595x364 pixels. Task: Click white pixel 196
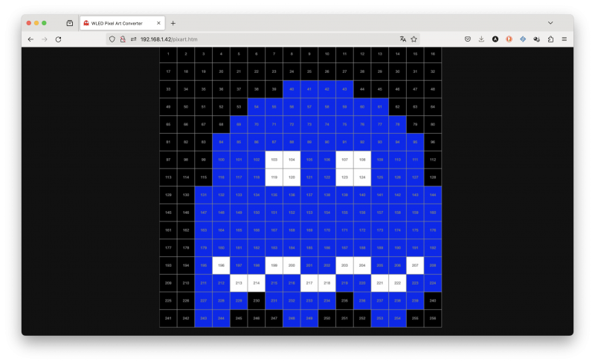coord(221,265)
